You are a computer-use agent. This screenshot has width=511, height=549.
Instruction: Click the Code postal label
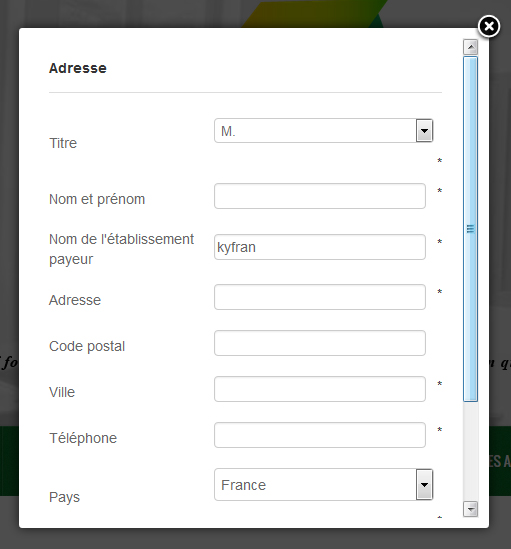coord(87,346)
